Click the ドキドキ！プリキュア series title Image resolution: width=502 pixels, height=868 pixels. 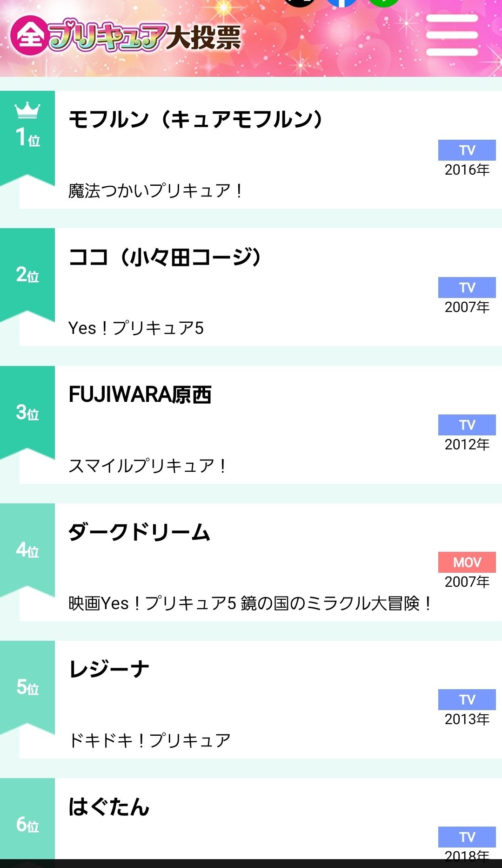tap(149, 740)
